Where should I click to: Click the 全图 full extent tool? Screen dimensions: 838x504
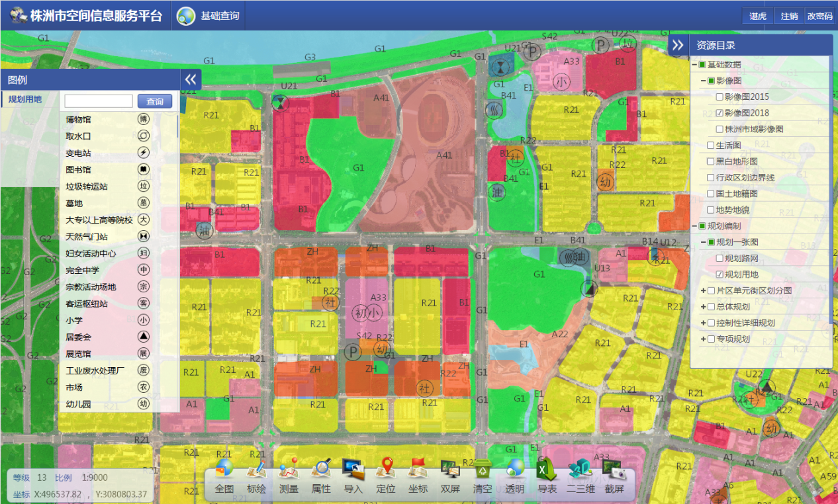pos(224,476)
